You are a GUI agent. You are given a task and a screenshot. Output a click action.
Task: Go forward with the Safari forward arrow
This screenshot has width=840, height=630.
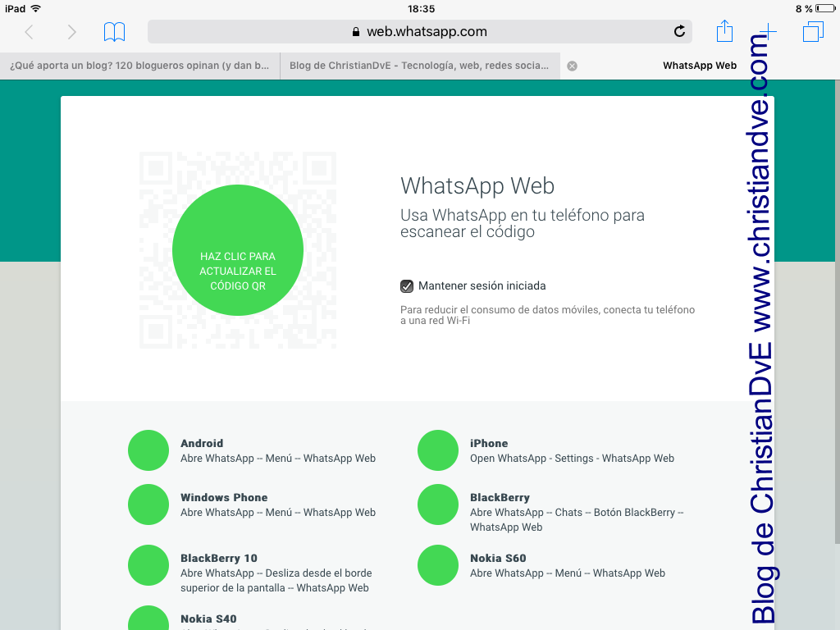[x=72, y=32]
